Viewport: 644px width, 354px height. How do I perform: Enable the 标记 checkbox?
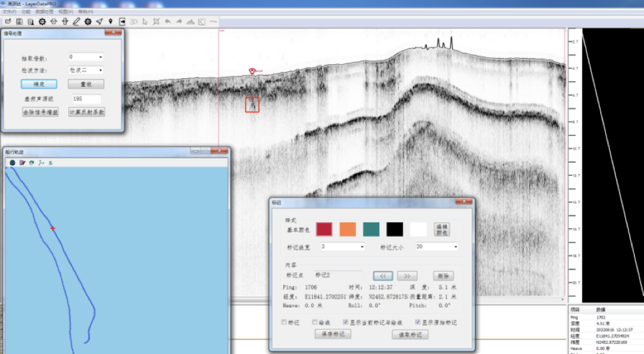[285, 322]
